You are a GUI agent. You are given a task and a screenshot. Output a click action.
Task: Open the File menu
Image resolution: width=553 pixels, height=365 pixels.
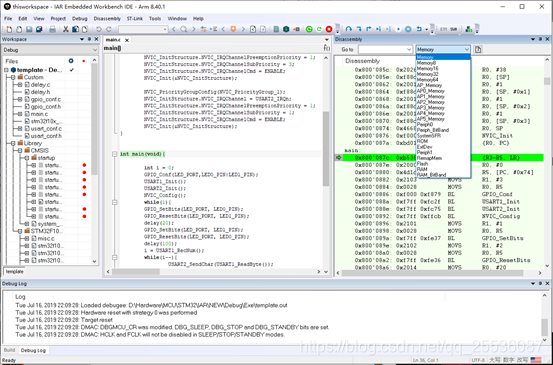point(8,19)
